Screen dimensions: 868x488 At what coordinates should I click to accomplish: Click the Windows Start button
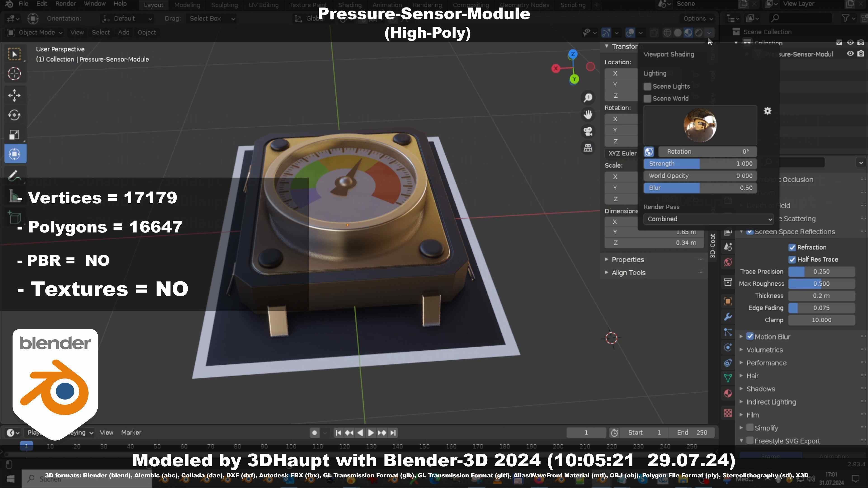pos(10,479)
